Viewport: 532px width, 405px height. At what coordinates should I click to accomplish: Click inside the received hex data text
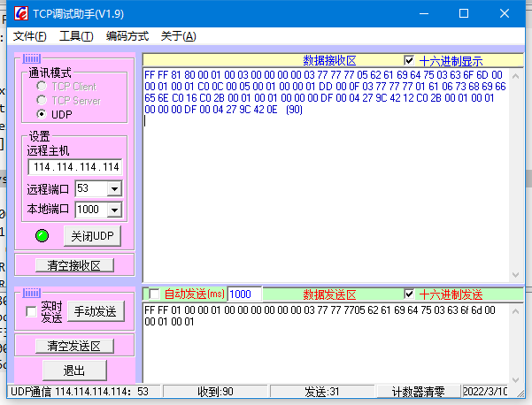tap(325, 92)
